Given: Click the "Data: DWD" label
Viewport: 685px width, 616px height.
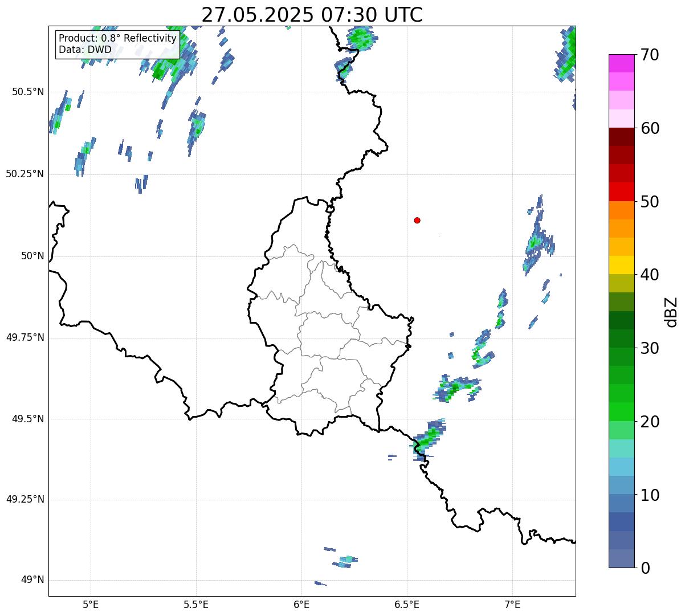Looking at the screenshot, I should [x=85, y=50].
